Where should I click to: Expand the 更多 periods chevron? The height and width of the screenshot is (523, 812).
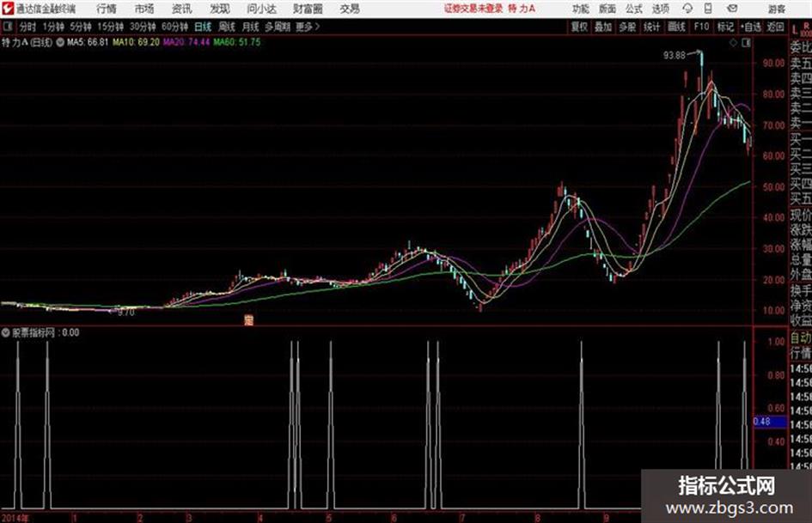308,27
